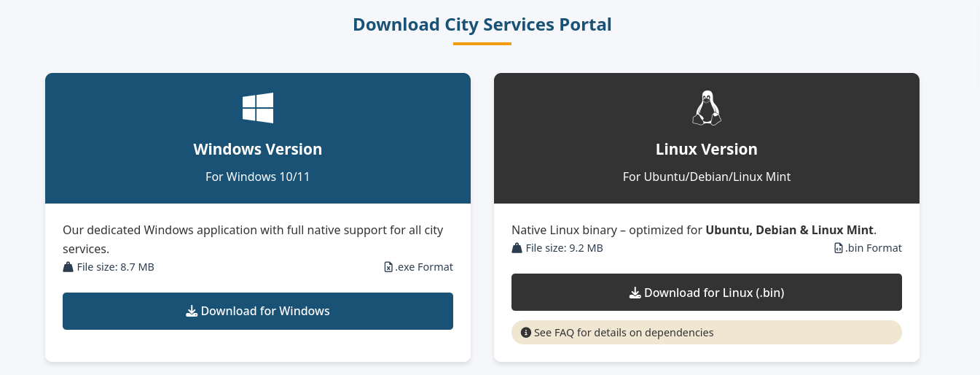Viewport: 980px width, 375px height.
Task: Click the File size: 8.7 MB label
Action: [x=115, y=267]
